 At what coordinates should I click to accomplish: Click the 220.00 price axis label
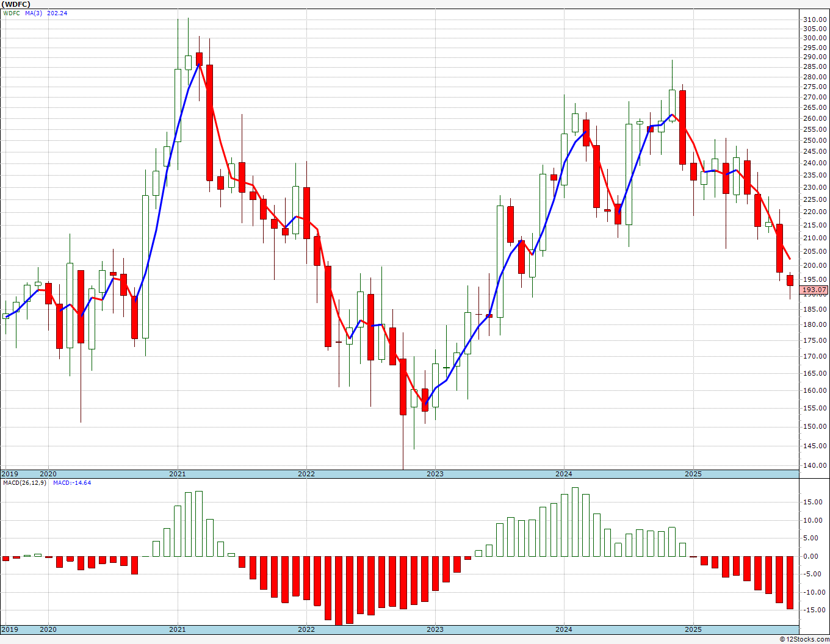[x=815, y=212]
